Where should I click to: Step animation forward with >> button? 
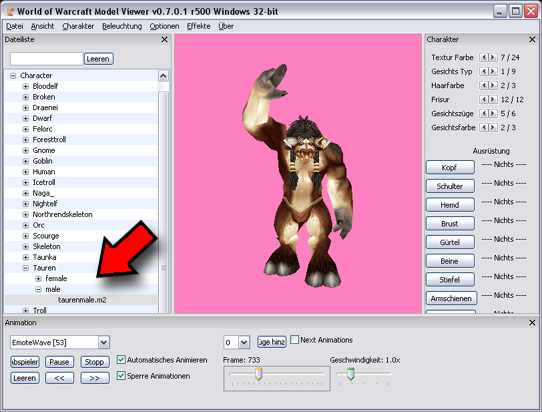click(x=95, y=378)
